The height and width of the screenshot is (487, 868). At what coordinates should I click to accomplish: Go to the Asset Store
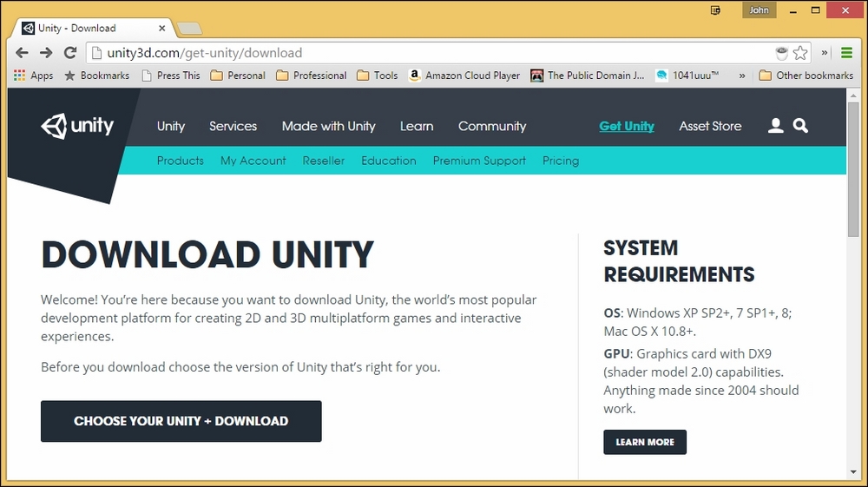tap(710, 126)
